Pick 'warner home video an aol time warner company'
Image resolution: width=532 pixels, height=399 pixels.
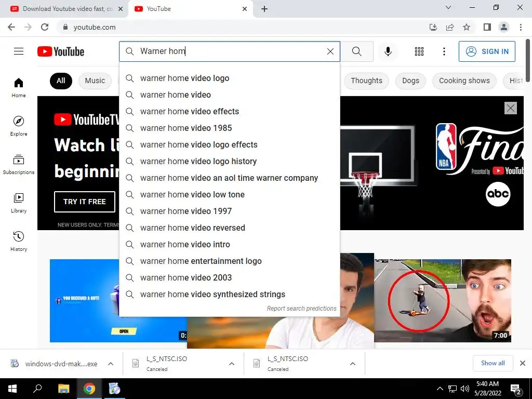pyautogui.click(x=229, y=178)
